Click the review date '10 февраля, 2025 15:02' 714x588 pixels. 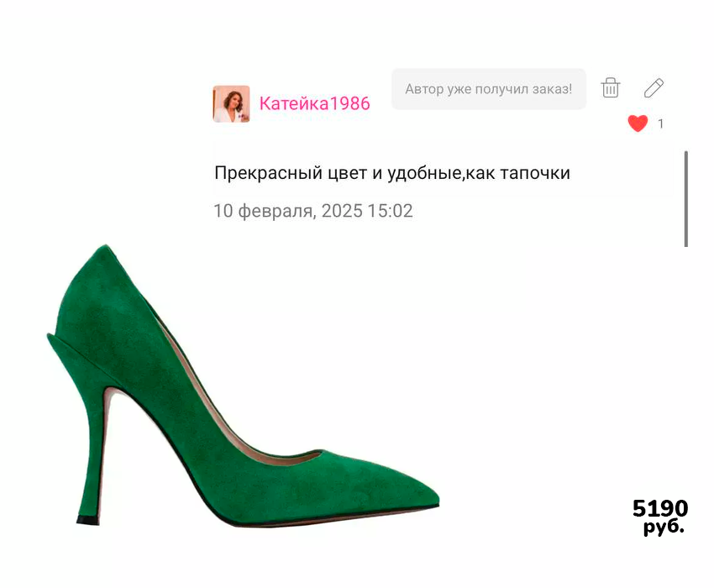[x=313, y=211]
